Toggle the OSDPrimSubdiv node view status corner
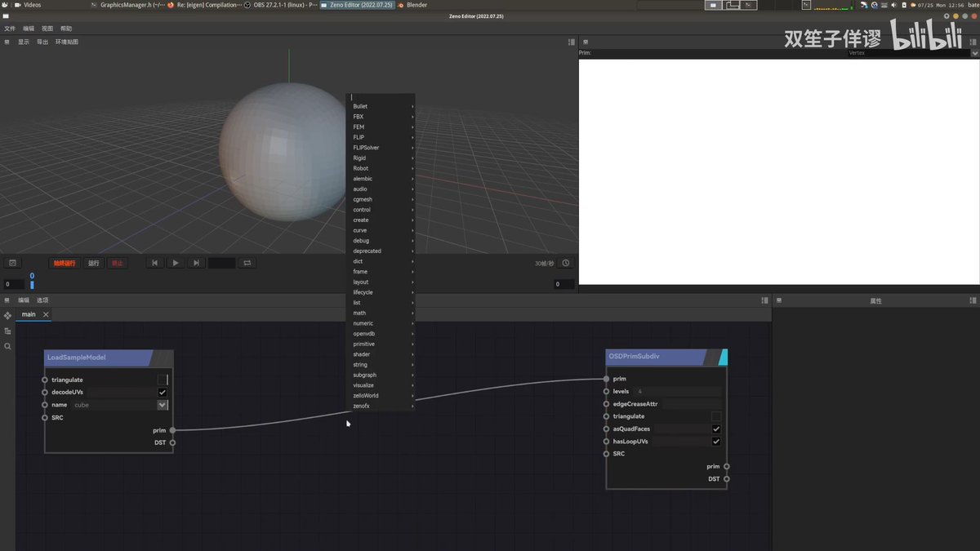980x551 pixels. 721,357
